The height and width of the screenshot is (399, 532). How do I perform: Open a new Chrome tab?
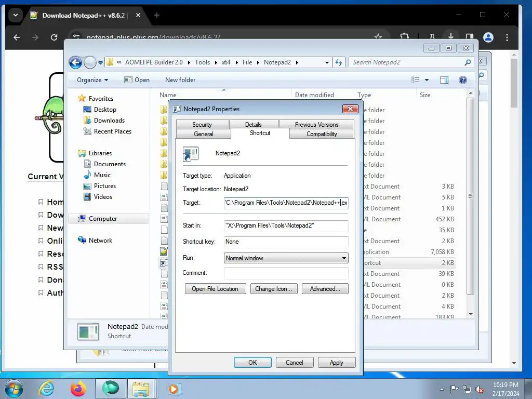point(157,15)
